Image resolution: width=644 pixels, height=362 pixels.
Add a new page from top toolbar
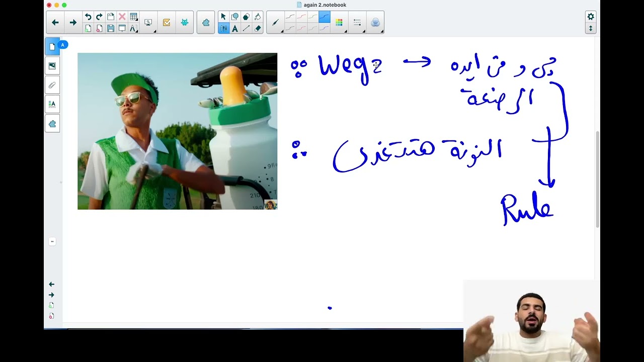point(88,28)
